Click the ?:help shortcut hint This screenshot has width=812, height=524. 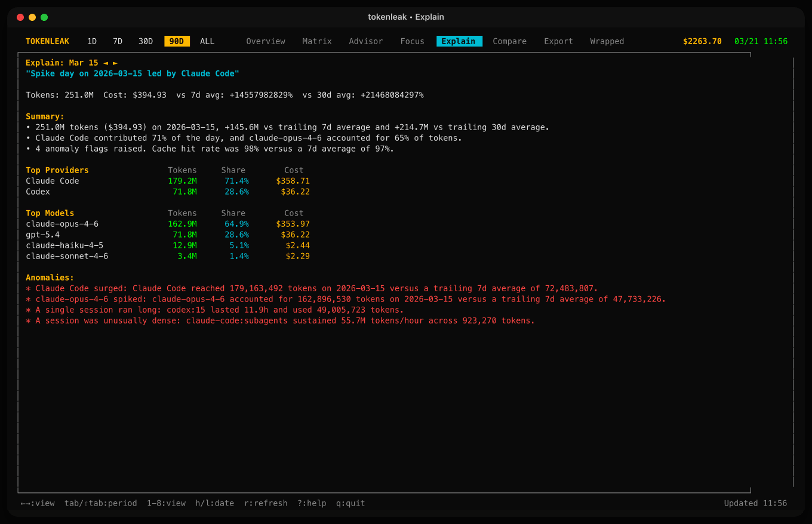click(x=312, y=503)
